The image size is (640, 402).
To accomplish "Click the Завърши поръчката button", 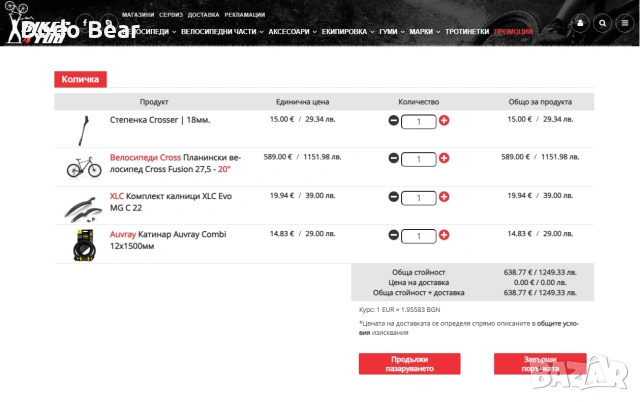I will pyautogui.click(x=540, y=364).
